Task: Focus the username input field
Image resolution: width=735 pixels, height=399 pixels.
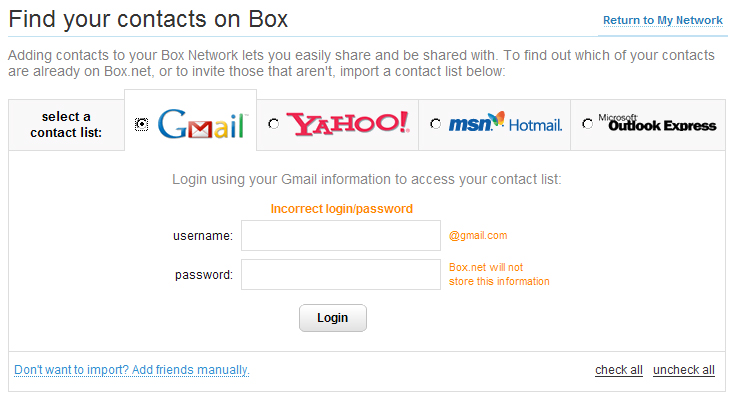Action: point(341,235)
